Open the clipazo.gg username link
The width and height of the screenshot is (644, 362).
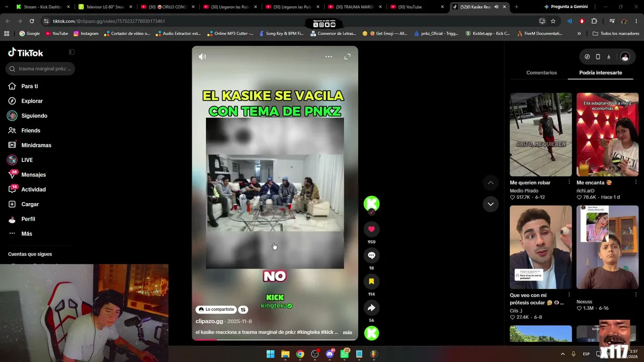(x=209, y=321)
